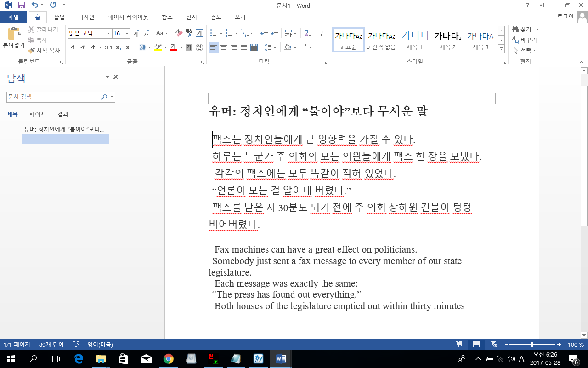The height and width of the screenshot is (368, 588).
Task: Decrease paragraph indent
Action: (264, 33)
